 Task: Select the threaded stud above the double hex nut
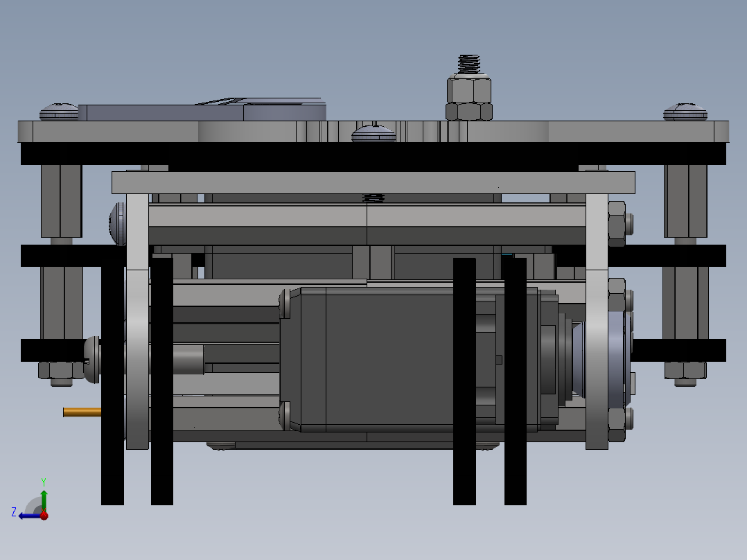468,64
